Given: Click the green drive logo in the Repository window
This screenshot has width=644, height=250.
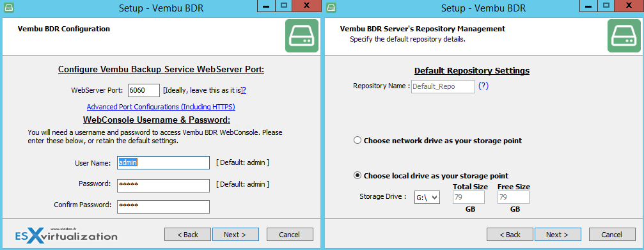Looking at the screenshot, I should (624, 36).
